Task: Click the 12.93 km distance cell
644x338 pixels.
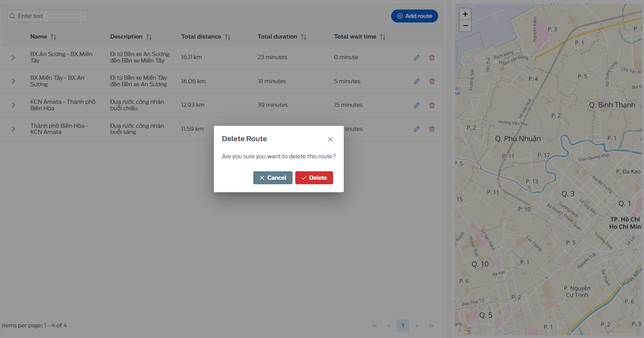Action: click(193, 105)
